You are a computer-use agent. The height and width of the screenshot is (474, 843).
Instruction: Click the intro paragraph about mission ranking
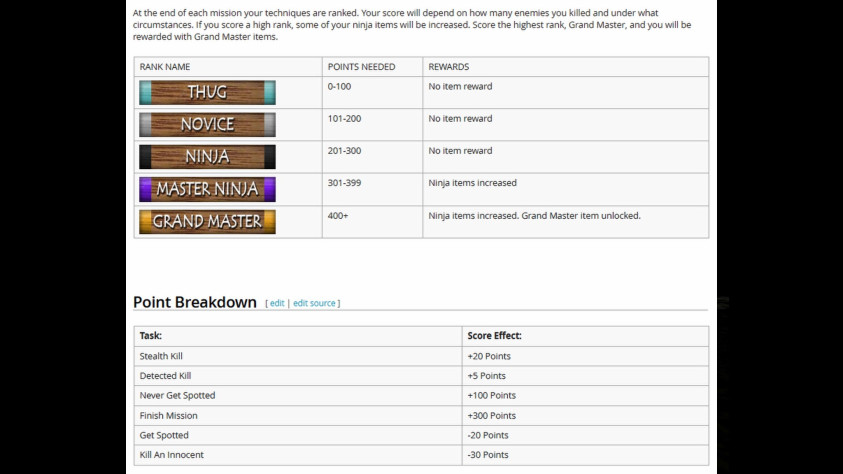412,25
